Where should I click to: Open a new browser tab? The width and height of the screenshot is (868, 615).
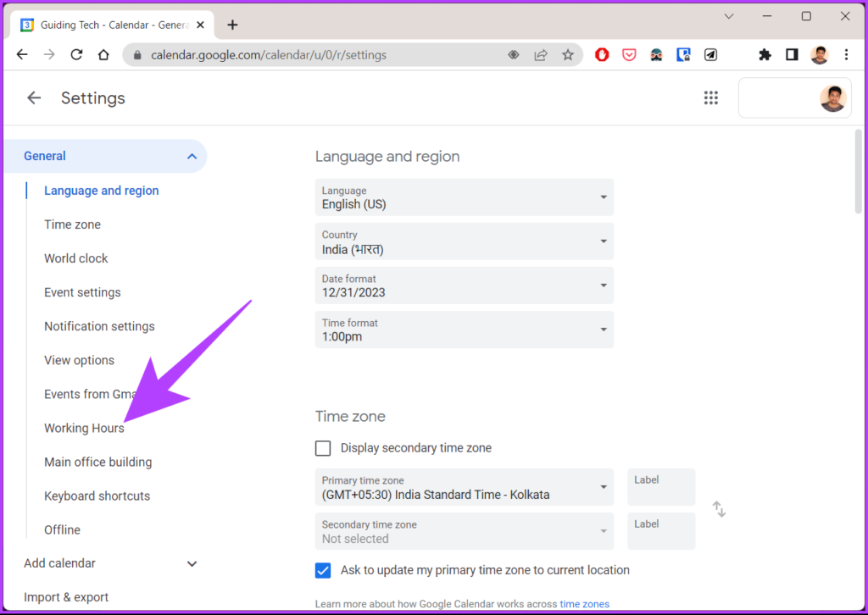pos(232,25)
